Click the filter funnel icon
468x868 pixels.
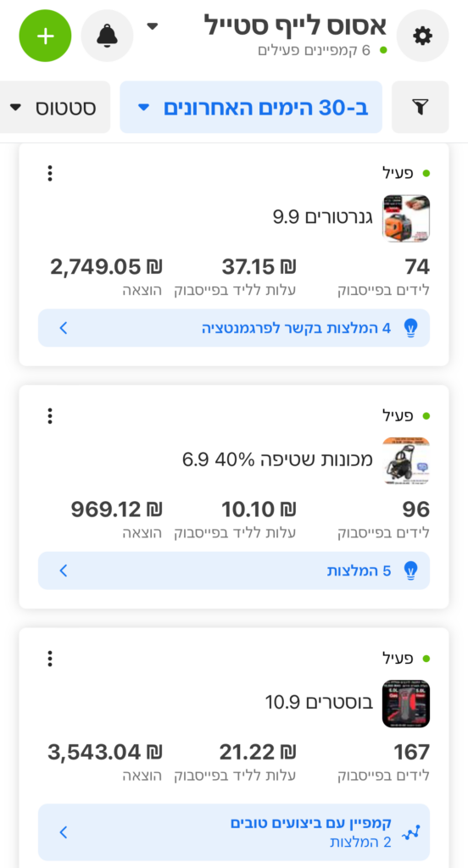421,108
